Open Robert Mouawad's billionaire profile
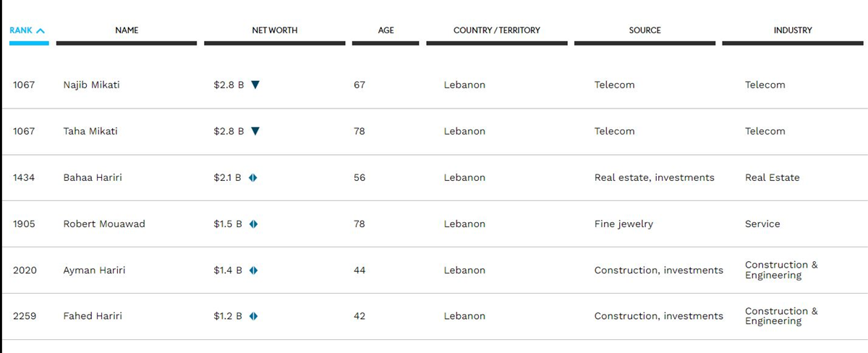Screen dimensions: 868x353 [104, 224]
